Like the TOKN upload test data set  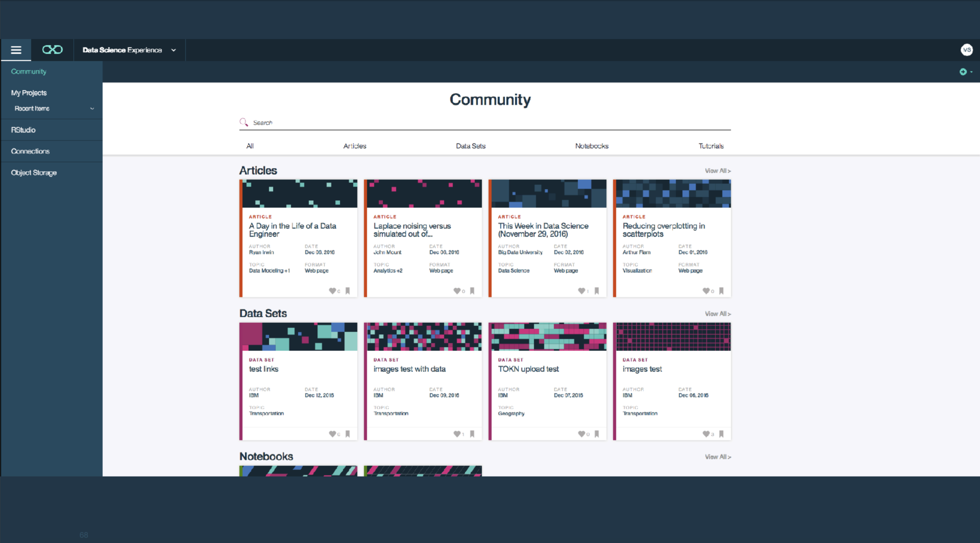tap(581, 434)
